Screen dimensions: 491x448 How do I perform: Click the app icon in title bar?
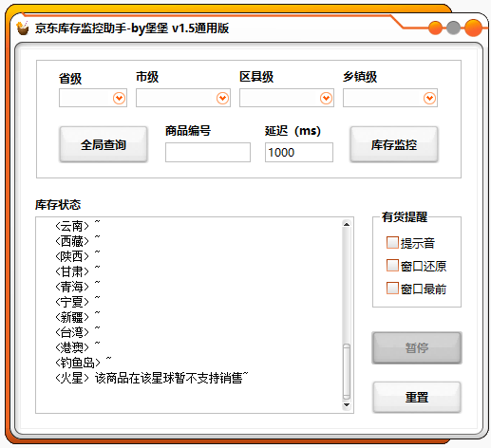click(23, 28)
